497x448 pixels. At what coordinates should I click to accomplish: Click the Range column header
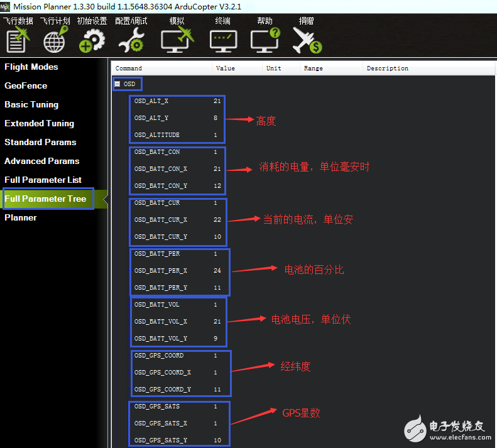331,68
